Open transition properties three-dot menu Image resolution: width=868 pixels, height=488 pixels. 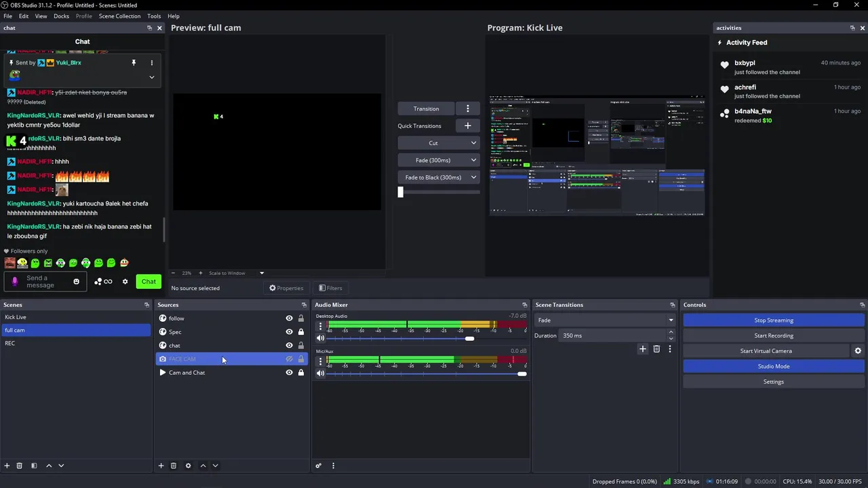(x=670, y=349)
